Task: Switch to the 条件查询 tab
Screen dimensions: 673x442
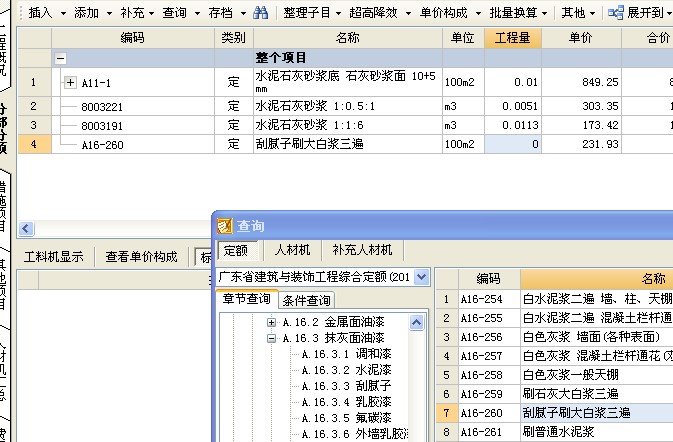Action: (306, 300)
